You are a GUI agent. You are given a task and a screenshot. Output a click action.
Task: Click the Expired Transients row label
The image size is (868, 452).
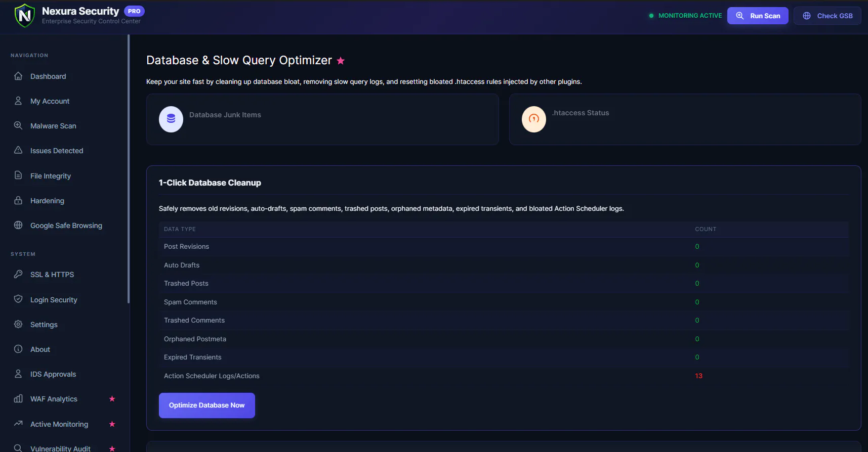click(193, 357)
